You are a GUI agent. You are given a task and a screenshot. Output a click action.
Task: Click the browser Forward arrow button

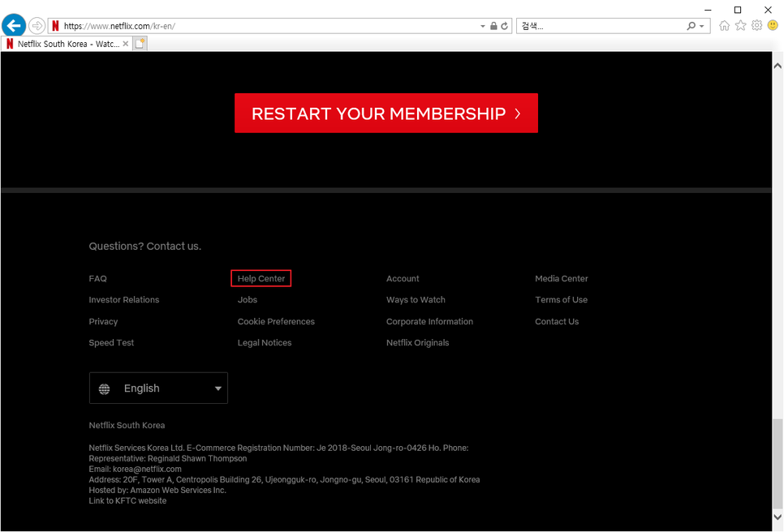click(37, 25)
